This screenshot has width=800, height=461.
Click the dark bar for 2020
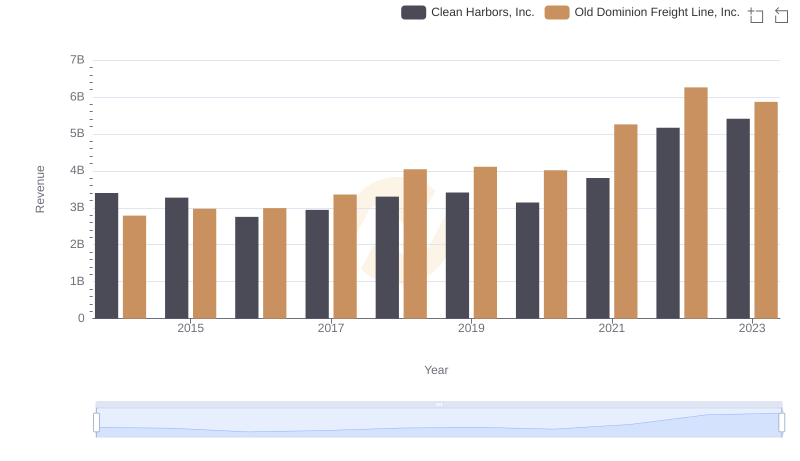click(528, 261)
